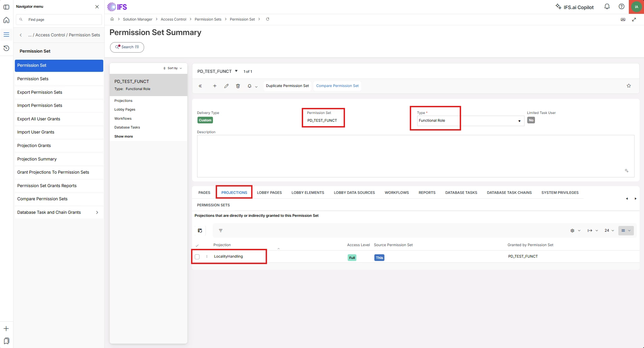The image size is (644, 348).
Task: Open the Projections table filter icon
Action: (221, 231)
